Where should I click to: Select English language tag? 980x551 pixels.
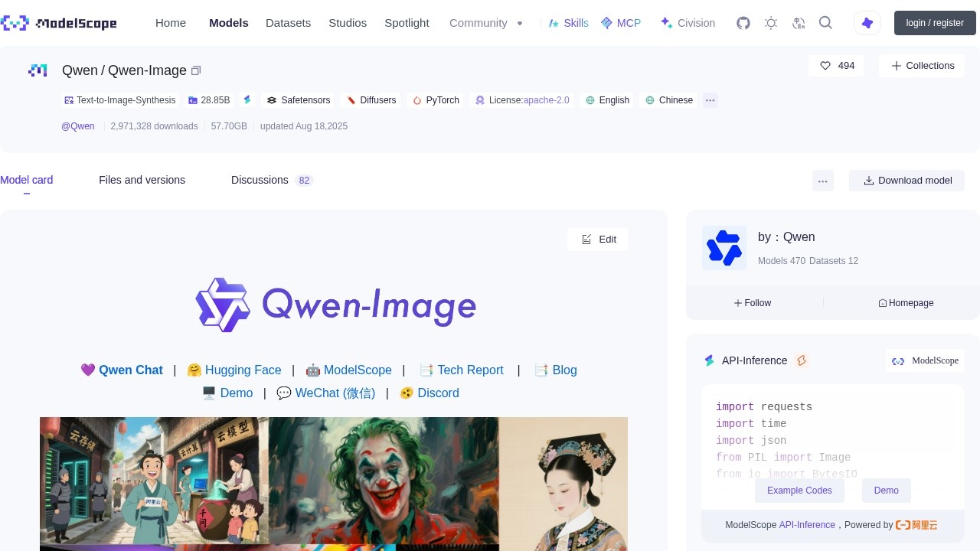click(x=607, y=100)
